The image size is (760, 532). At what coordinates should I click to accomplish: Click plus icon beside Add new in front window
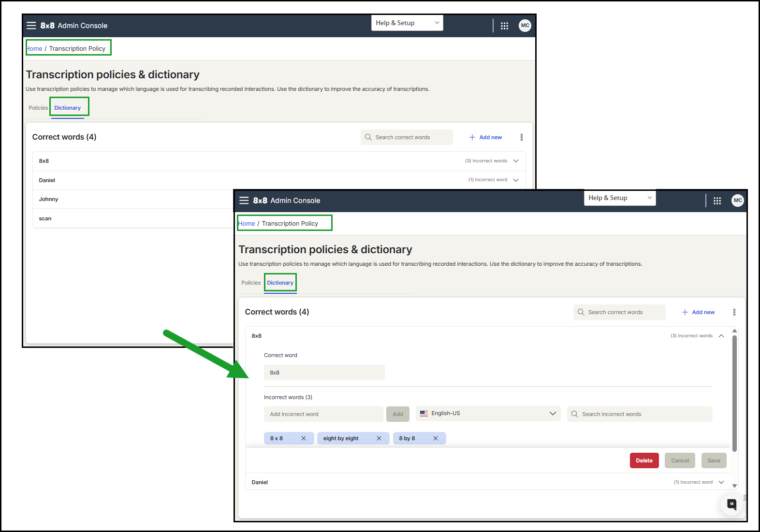click(x=685, y=312)
